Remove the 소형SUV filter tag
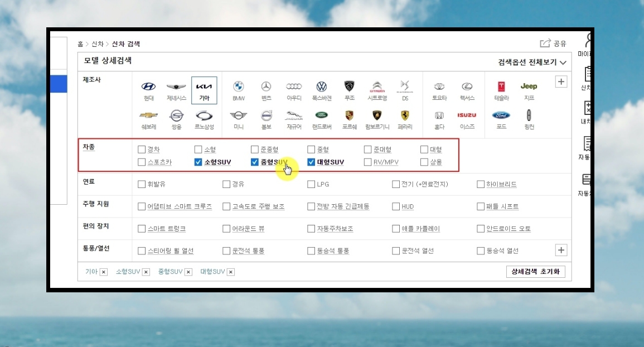Screen dimensions: 644x347 [x=146, y=272]
